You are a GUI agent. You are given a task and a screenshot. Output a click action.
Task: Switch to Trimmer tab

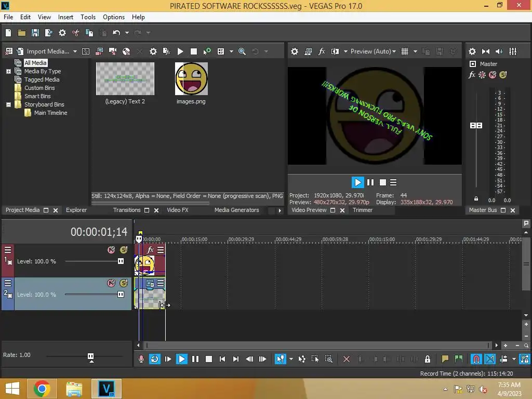click(362, 210)
